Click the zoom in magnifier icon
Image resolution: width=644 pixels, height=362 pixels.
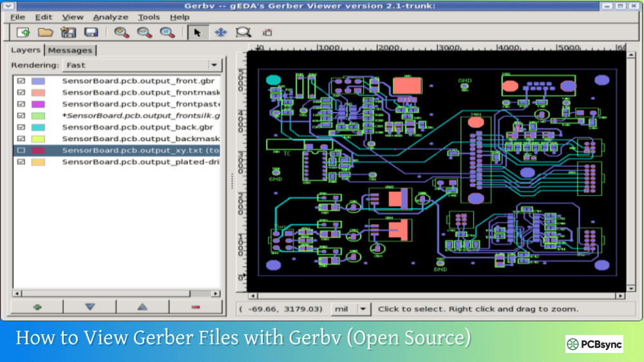pyautogui.click(x=121, y=32)
